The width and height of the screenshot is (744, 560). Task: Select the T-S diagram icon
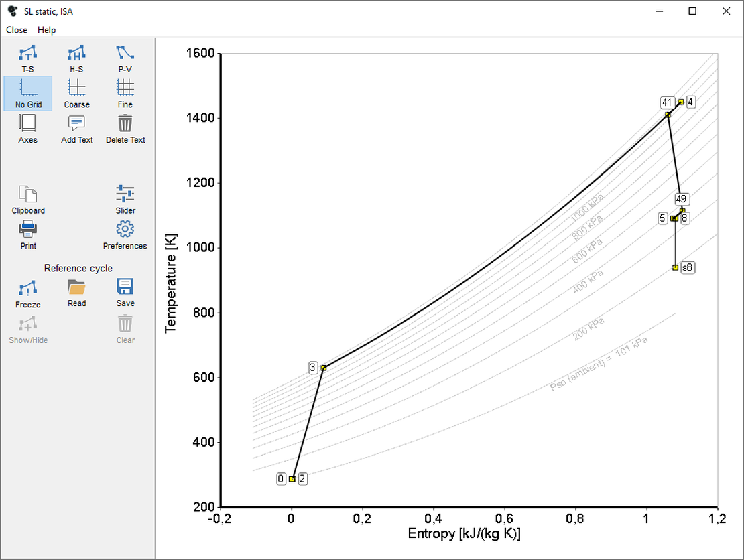[x=27, y=53]
